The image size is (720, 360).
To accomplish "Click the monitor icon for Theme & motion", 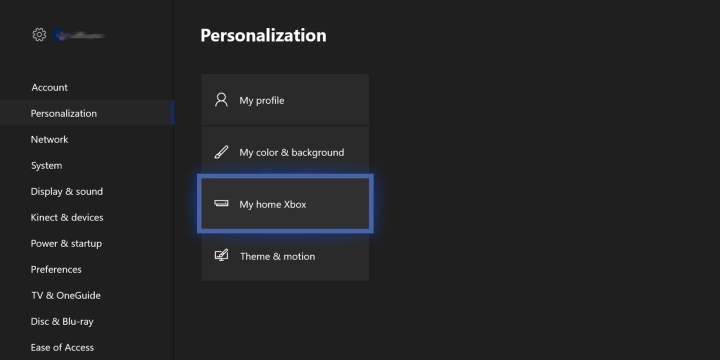I will click(x=221, y=255).
